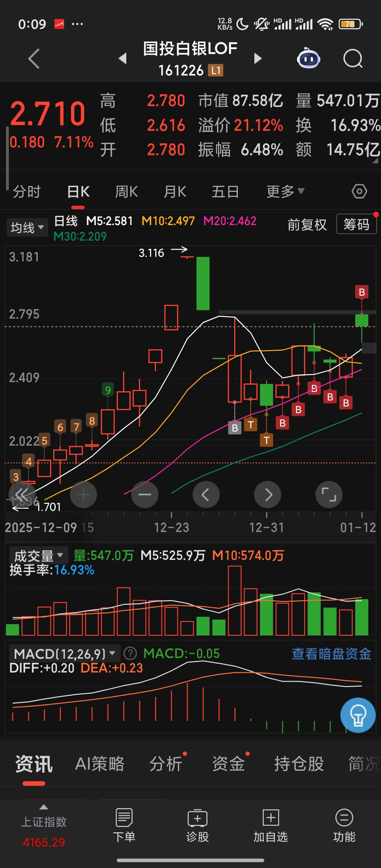Screen dimensions: 381x868
Task: Expand quote details corner triangle
Action: click(x=375, y=161)
